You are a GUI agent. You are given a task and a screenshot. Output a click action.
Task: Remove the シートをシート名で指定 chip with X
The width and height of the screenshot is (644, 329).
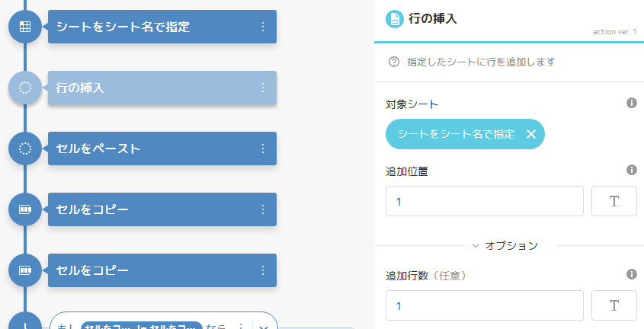coord(530,134)
